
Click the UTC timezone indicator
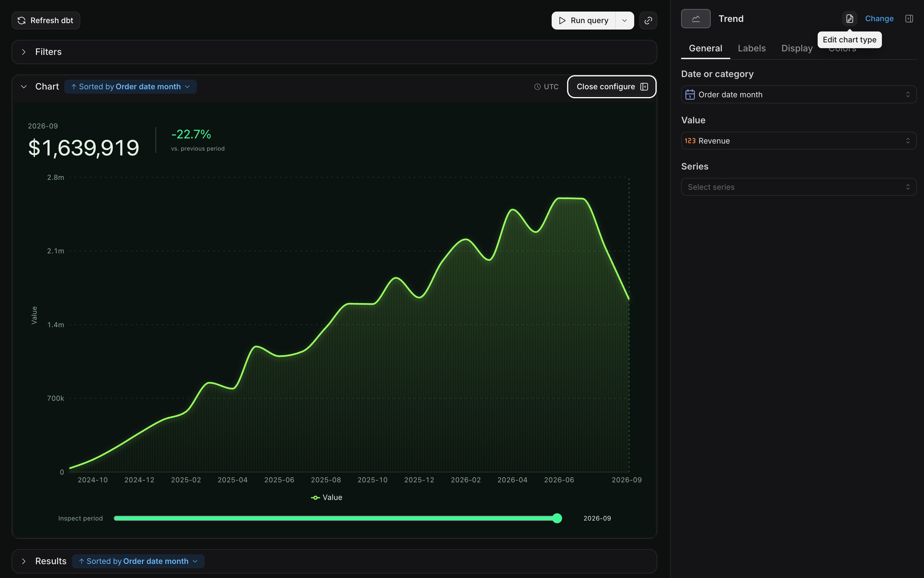pyautogui.click(x=546, y=87)
